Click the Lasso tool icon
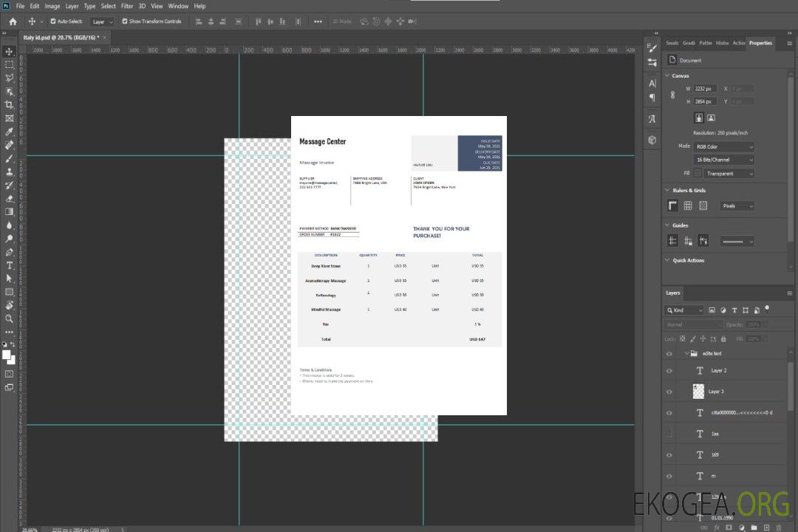The height and width of the screenshot is (532, 798). [x=10, y=78]
